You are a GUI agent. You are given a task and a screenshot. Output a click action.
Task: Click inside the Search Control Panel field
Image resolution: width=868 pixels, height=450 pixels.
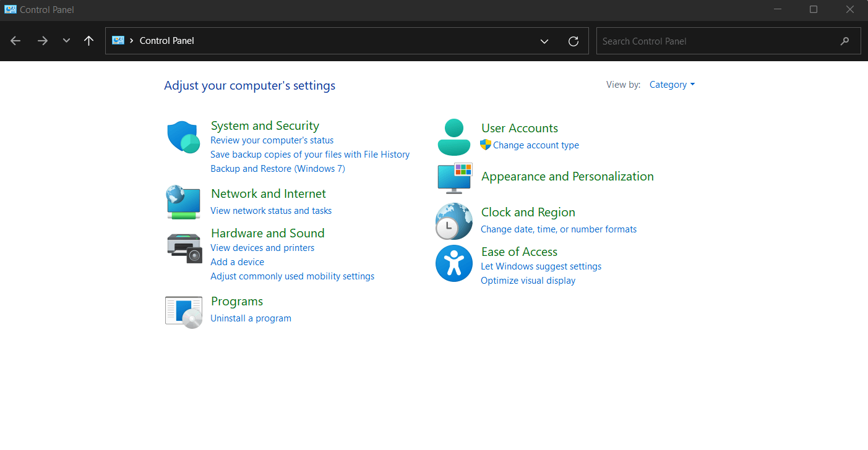pos(718,41)
